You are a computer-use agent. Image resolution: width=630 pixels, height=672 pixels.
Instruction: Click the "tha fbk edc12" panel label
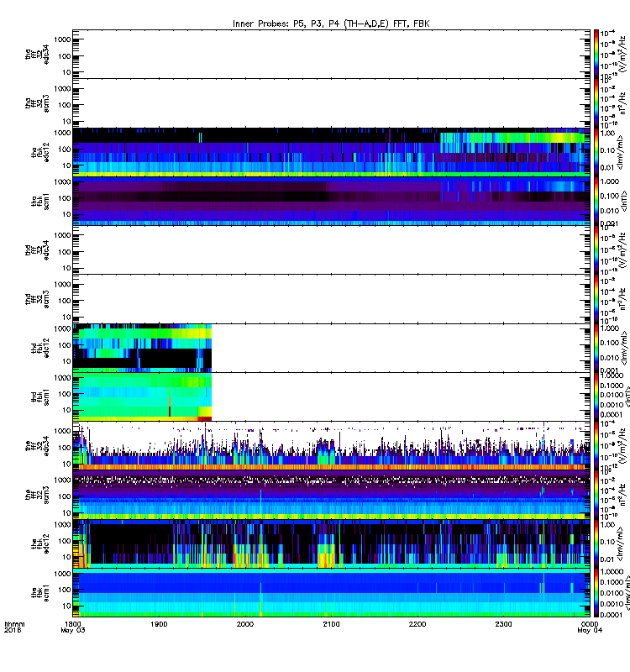(x=40, y=152)
